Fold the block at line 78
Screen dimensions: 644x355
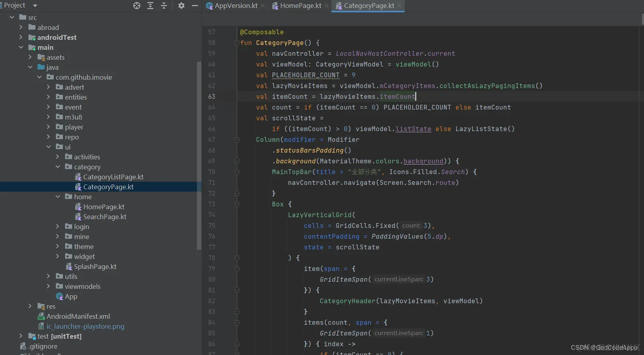(237, 258)
